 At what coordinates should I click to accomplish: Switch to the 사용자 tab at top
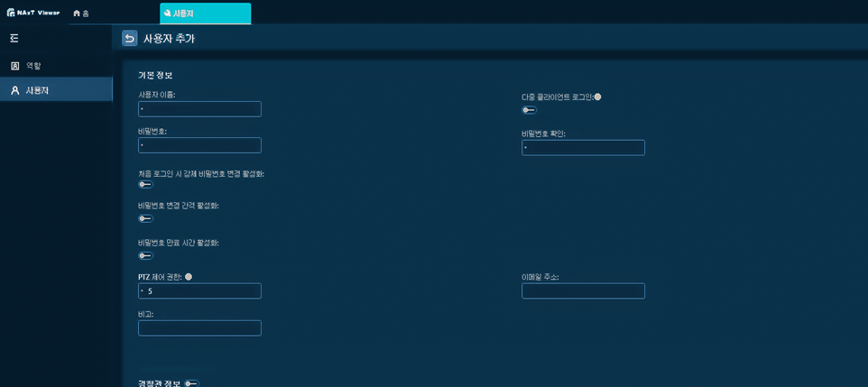[x=205, y=14]
